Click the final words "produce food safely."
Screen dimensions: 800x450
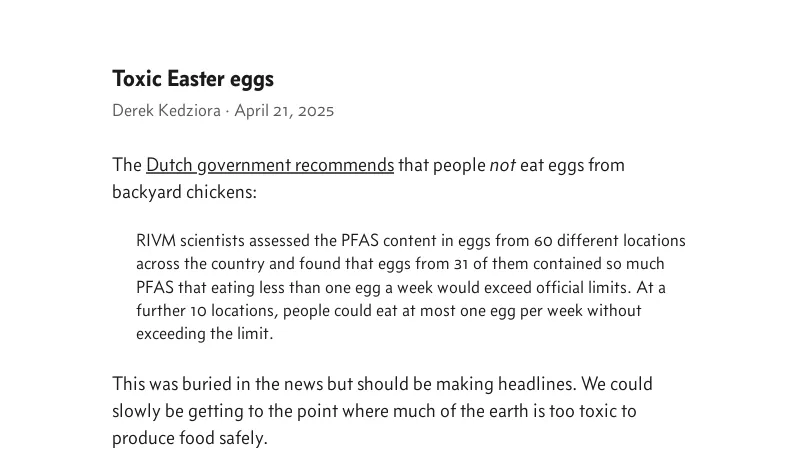pos(190,438)
